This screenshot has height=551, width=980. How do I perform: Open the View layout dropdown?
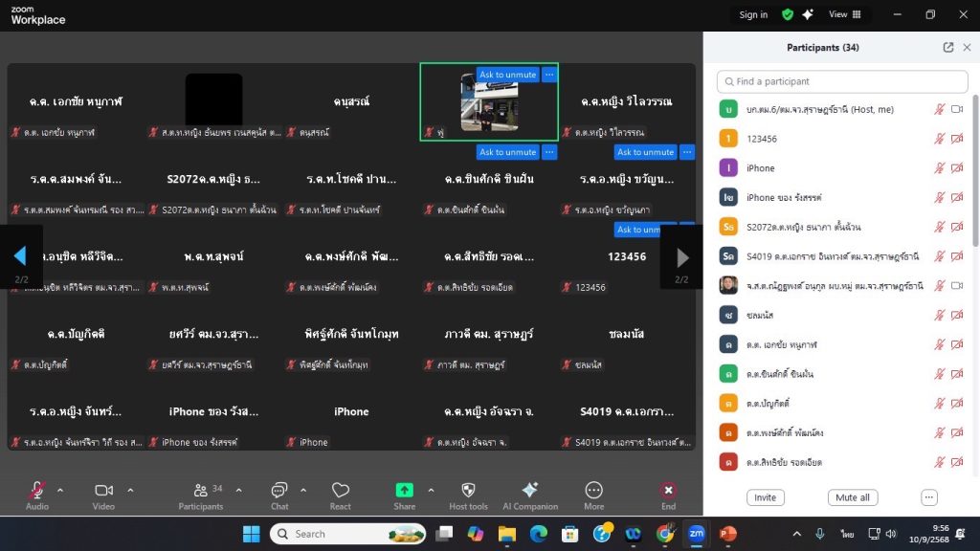pos(844,14)
